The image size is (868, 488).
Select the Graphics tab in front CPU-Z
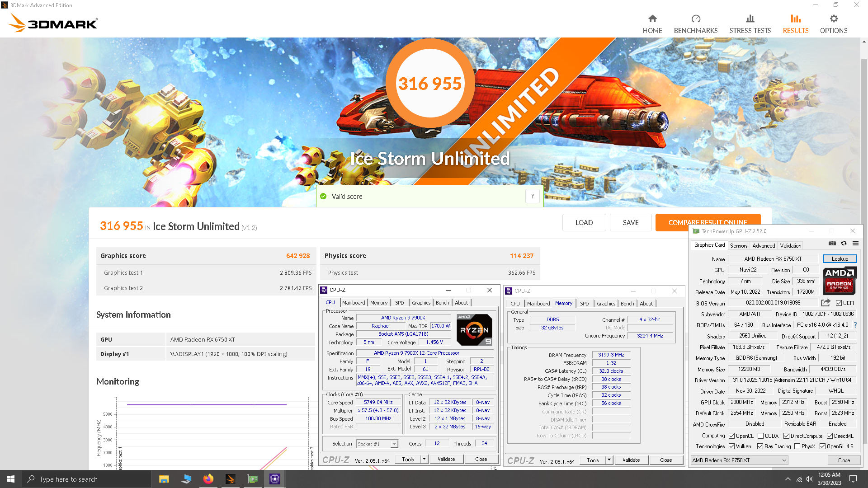421,303
